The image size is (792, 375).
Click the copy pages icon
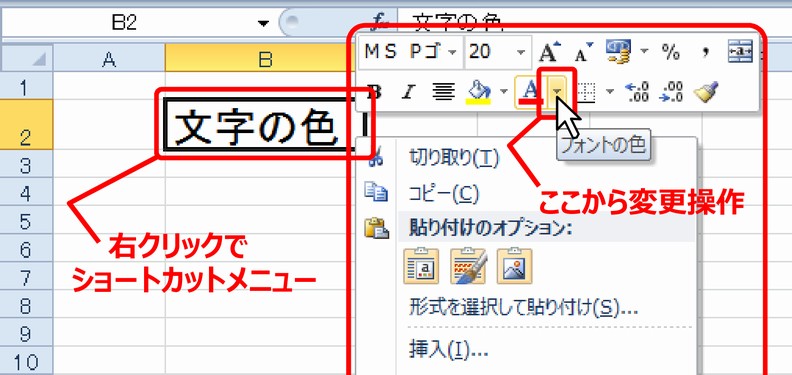click(376, 193)
